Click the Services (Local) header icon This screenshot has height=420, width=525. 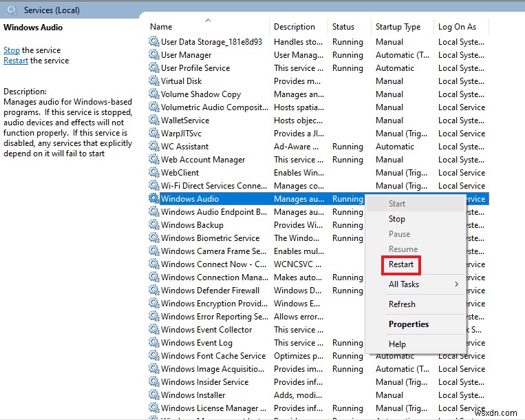click(x=12, y=10)
